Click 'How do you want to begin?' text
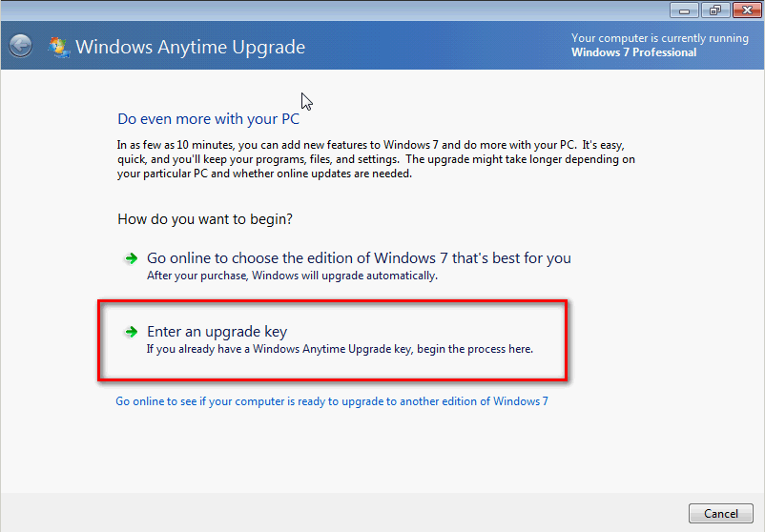Screen dimensions: 765x532 click(x=205, y=219)
